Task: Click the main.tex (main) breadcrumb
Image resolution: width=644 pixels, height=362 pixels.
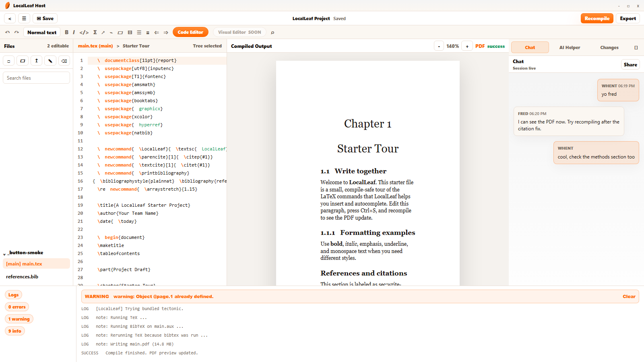Action: click(95, 46)
